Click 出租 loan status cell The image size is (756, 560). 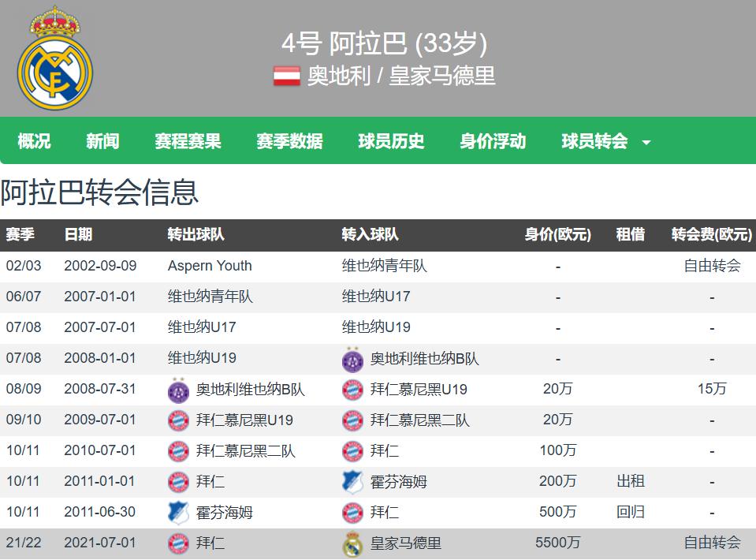pyautogui.click(x=630, y=481)
